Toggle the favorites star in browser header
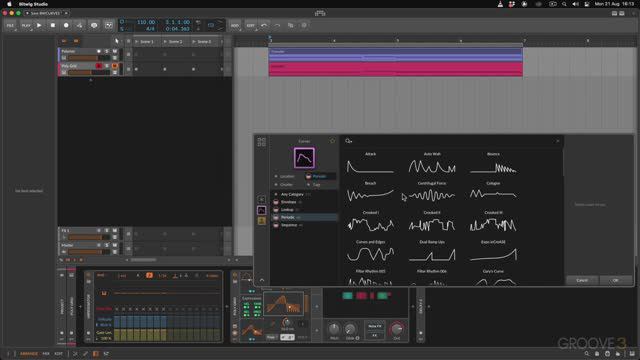Screen dimensions: 640x360 pos(332,141)
